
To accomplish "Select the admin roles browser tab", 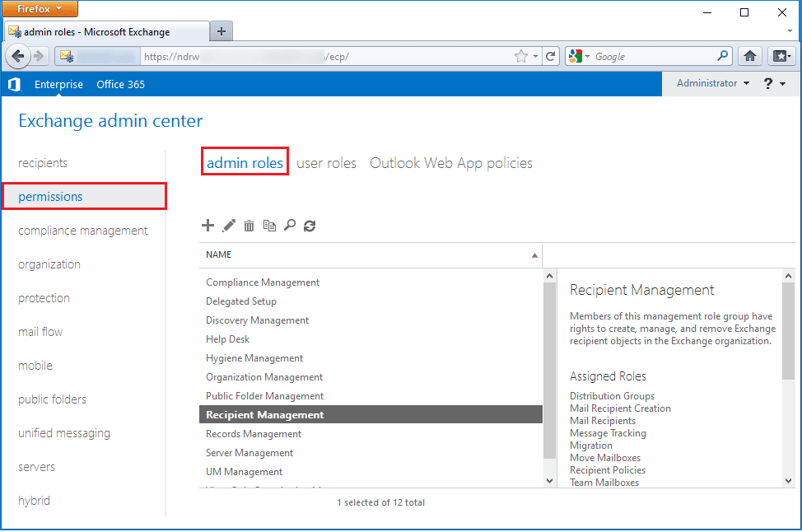I will [106, 32].
